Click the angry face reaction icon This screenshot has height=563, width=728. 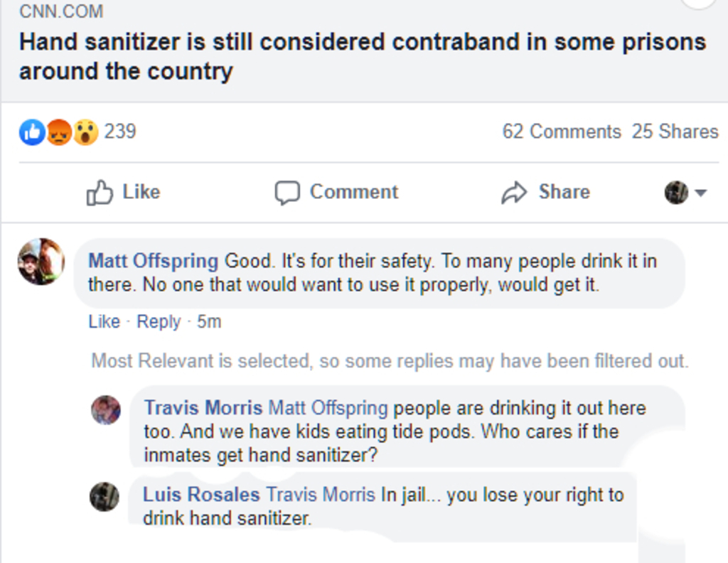(58, 132)
